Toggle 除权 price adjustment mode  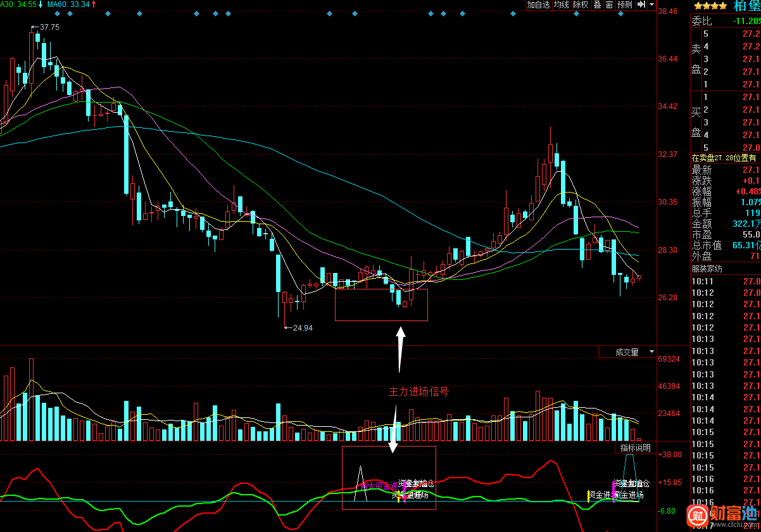click(x=581, y=4)
